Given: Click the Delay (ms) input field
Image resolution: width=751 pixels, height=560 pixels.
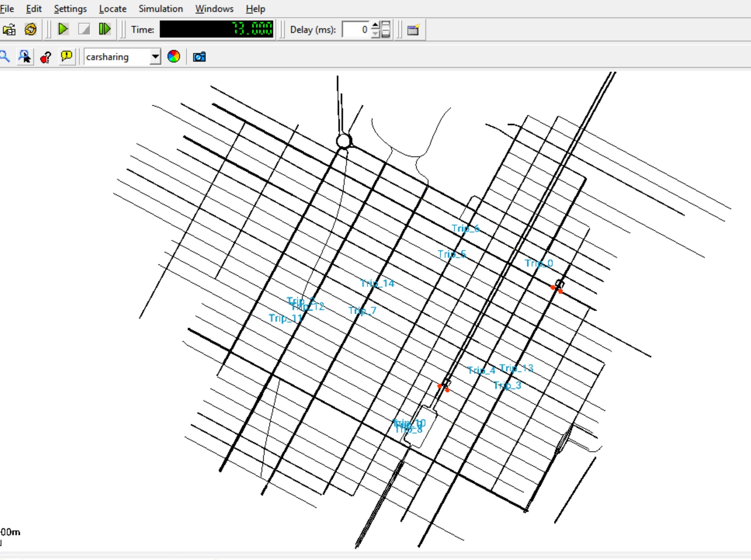Looking at the screenshot, I should point(356,30).
